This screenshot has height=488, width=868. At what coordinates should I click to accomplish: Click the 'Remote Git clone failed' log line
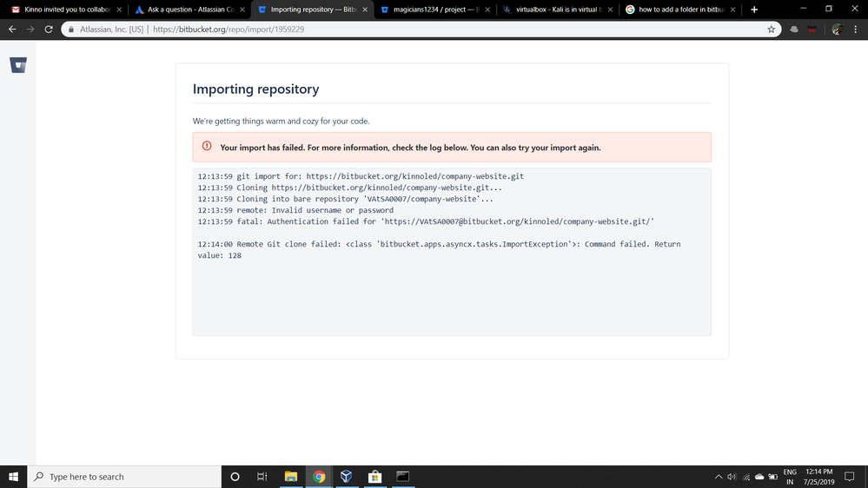pos(439,249)
